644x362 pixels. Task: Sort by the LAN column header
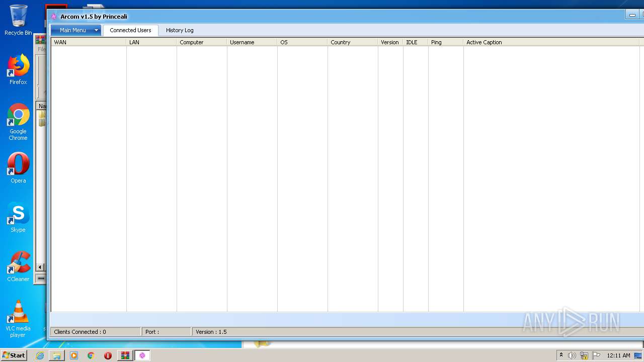point(151,42)
